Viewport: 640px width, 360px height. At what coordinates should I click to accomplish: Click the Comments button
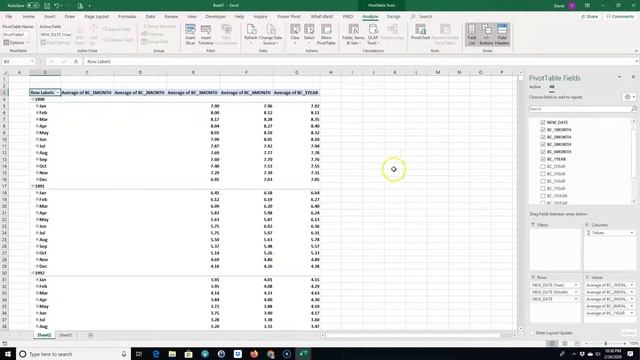(620, 17)
